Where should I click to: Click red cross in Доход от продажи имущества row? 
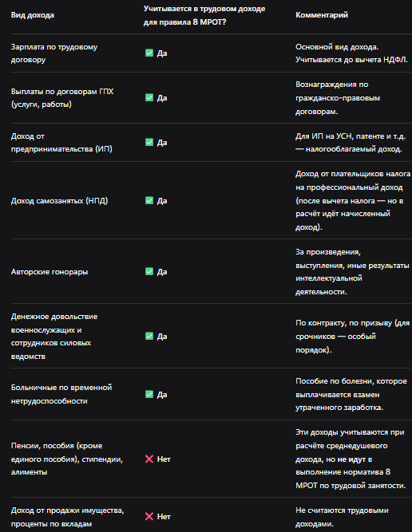pos(149,516)
